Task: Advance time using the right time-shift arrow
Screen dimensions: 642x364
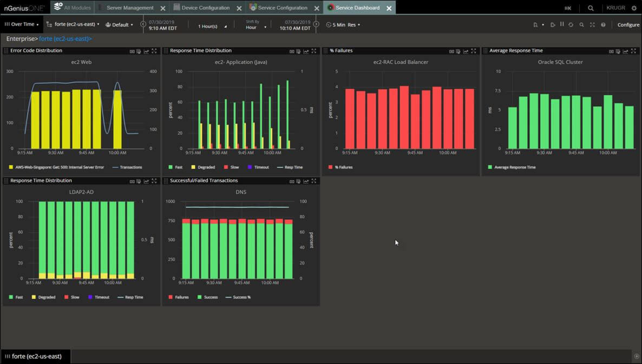Action: coord(316,24)
